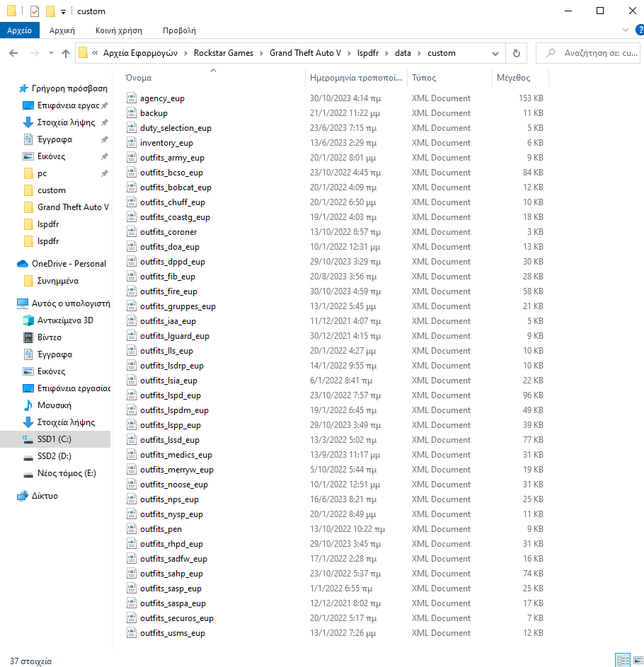Select the outfits_noose_eup file icon
Viewport: 644px width, 667px height.
[132, 484]
